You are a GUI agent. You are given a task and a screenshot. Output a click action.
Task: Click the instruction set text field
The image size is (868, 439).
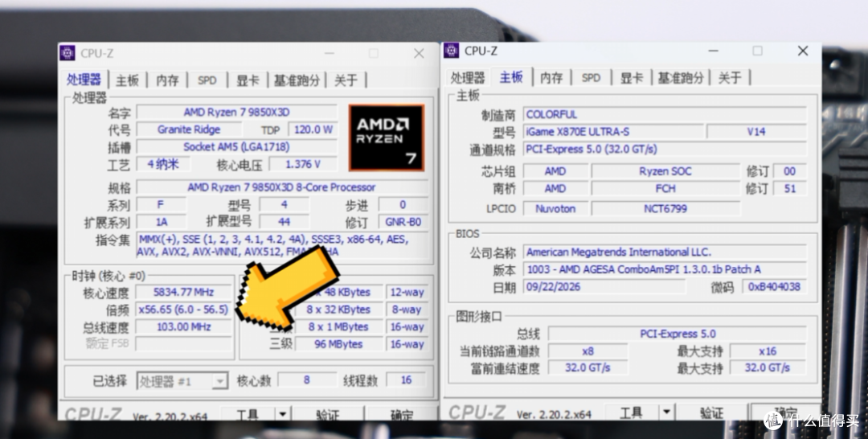click(x=282, y=245)
